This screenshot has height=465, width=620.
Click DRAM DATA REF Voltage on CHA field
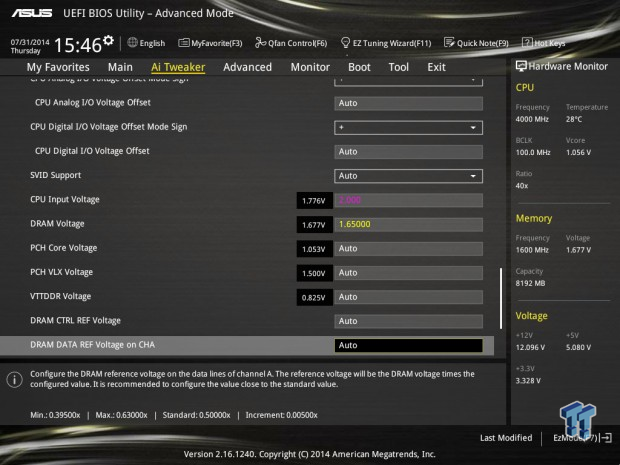(408, 345)
